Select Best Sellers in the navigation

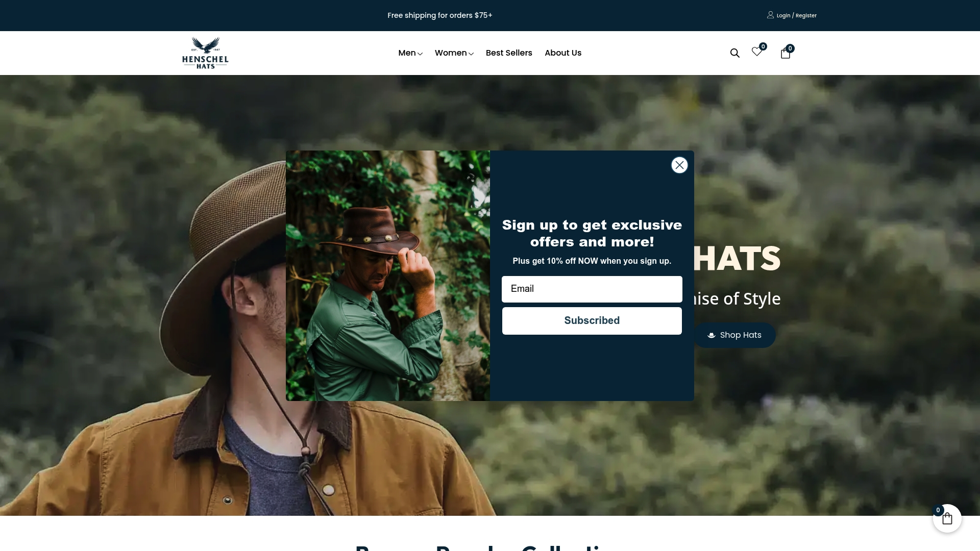509,53
